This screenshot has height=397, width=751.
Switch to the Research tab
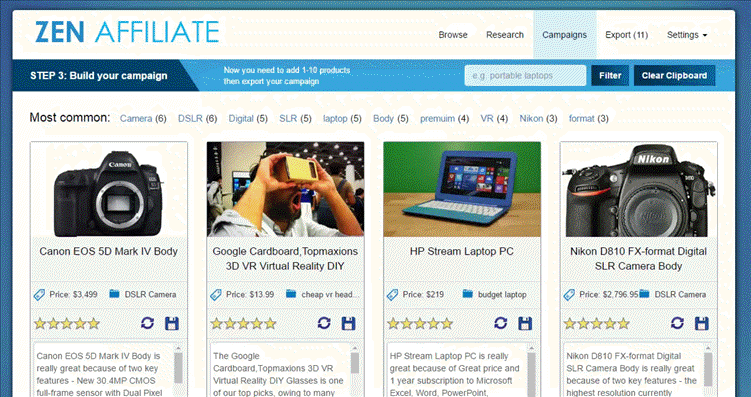(x=505, y=34)
